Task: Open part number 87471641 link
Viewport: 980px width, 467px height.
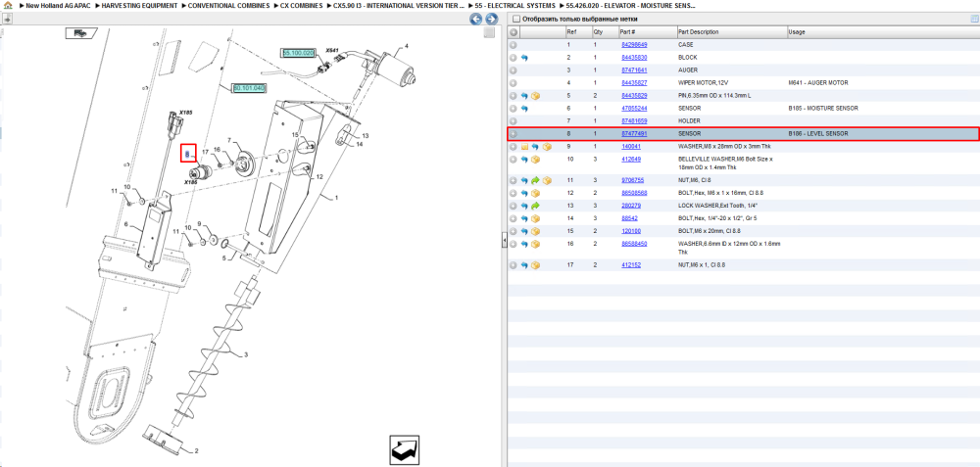Action: coord(634,70)
